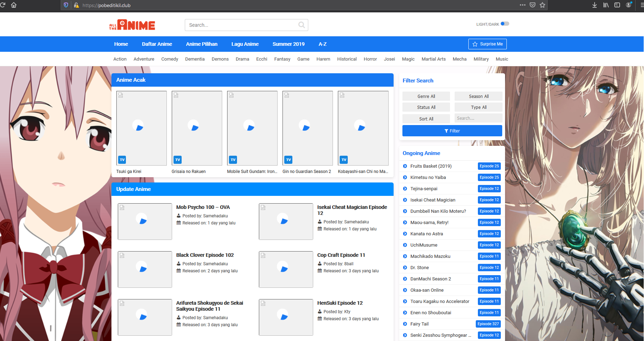Open Kobayashi-san Chi no Maid thumbnail
This screenshot has height=341, width=644.
click(x=363, y=128)
